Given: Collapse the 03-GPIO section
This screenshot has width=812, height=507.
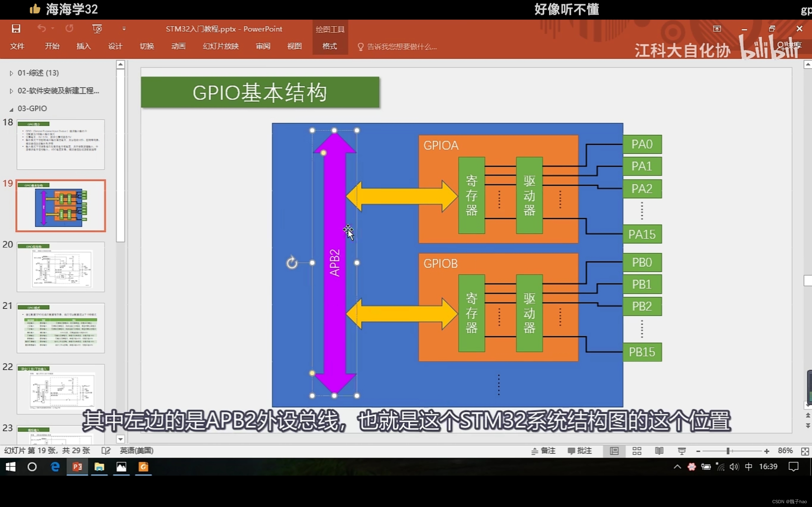Looking at the screenshot, I should (x=11, y=108).
